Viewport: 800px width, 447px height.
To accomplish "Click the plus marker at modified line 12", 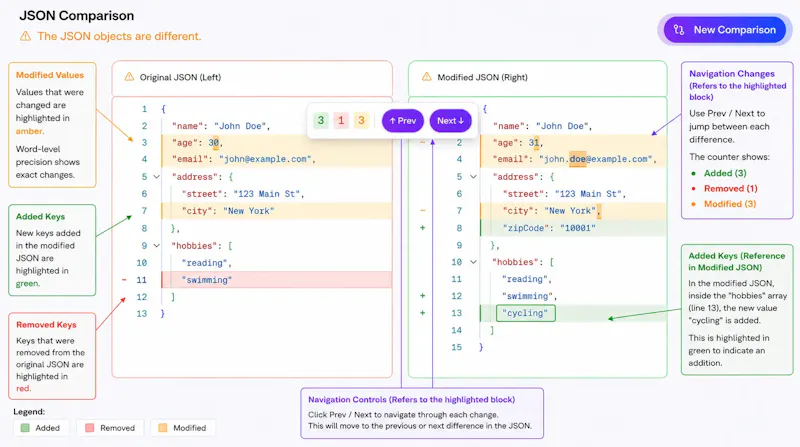I will pyautogui.click(x=422, y=295).
